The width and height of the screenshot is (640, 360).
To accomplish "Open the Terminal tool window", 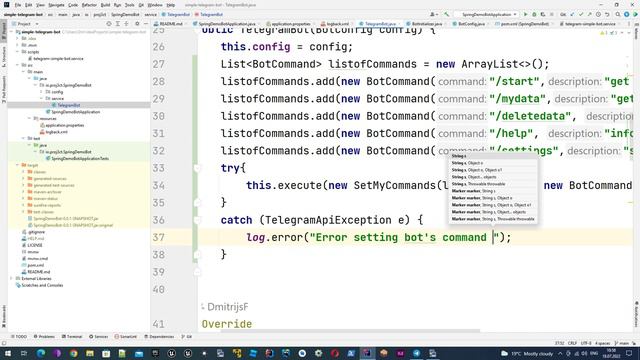I will point(72,337).
